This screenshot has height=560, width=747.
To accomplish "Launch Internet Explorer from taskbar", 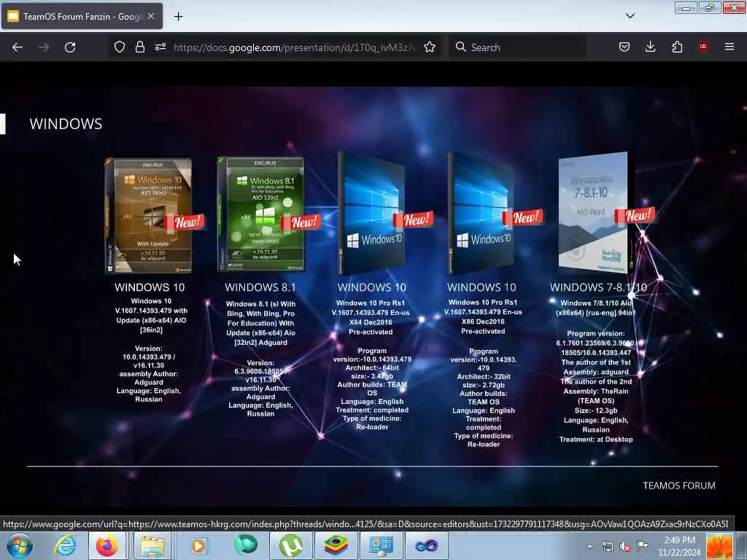I will [65, 545].
